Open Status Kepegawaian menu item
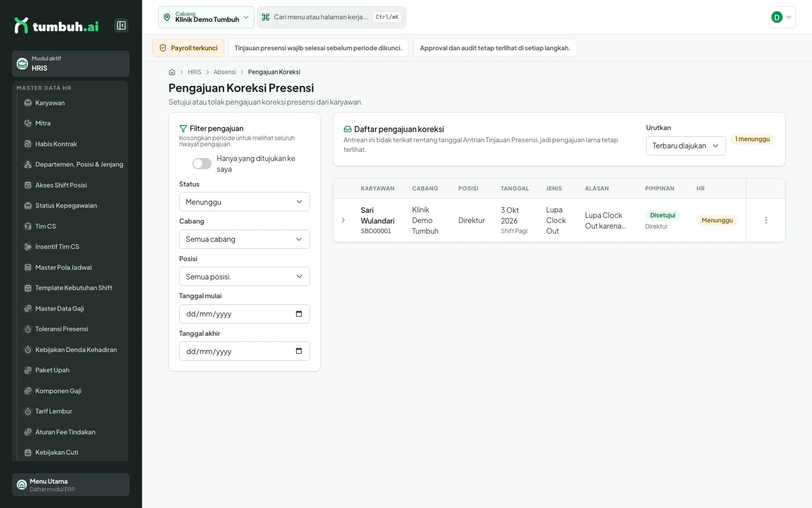The width and height of the screenshot is (812, 508). click(x=74, y=206)
